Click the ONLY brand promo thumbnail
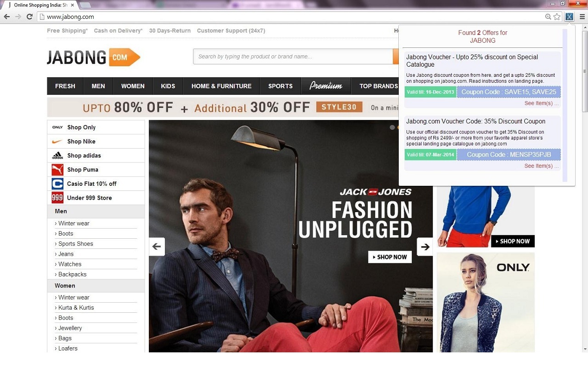The height and width of the screenshot is (368, 588). 486,302
